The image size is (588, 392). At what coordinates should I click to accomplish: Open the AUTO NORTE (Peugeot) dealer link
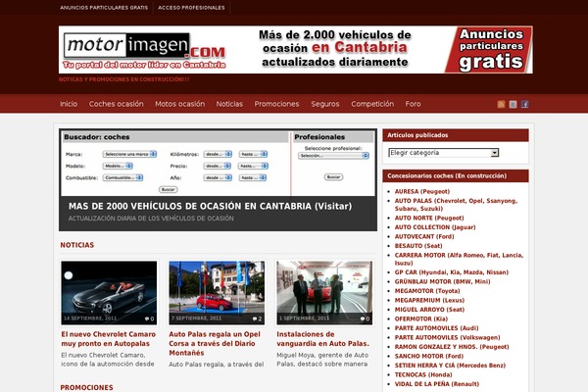[429, 218]
